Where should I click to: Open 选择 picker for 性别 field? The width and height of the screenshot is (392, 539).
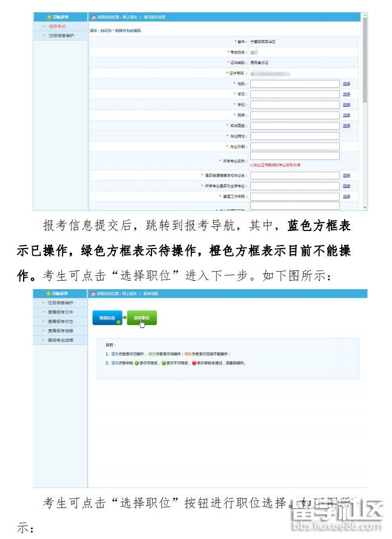click(x=346, y=84)
